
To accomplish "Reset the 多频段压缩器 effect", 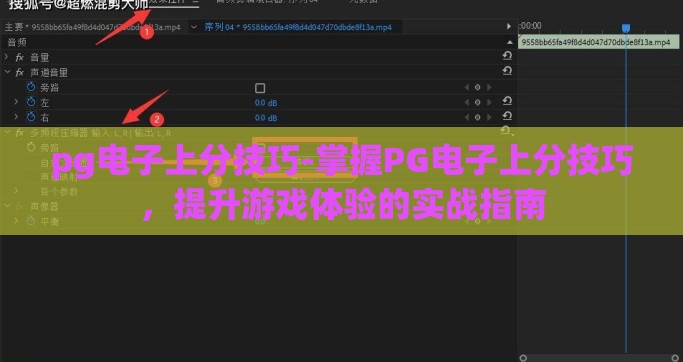I will click(x=505, y=131).
